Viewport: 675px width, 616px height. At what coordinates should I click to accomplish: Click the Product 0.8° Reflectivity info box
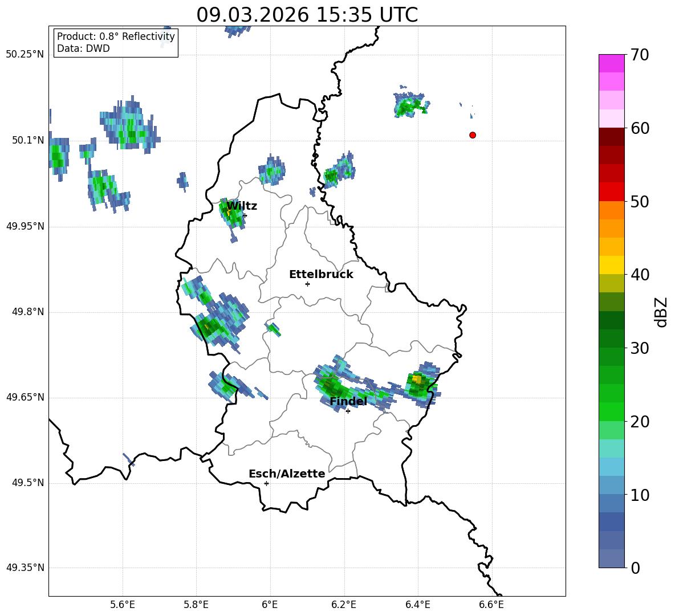[116, 43]
